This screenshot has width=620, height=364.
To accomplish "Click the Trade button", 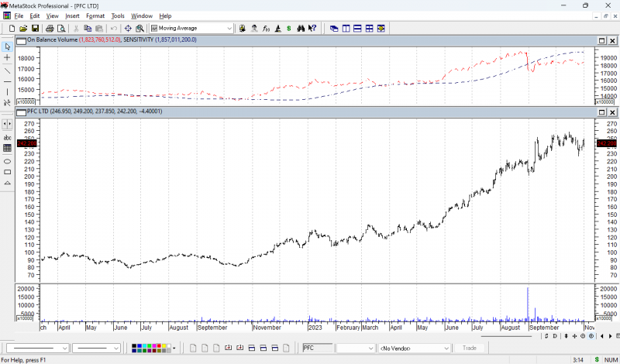I will click(x=469, y=349).
